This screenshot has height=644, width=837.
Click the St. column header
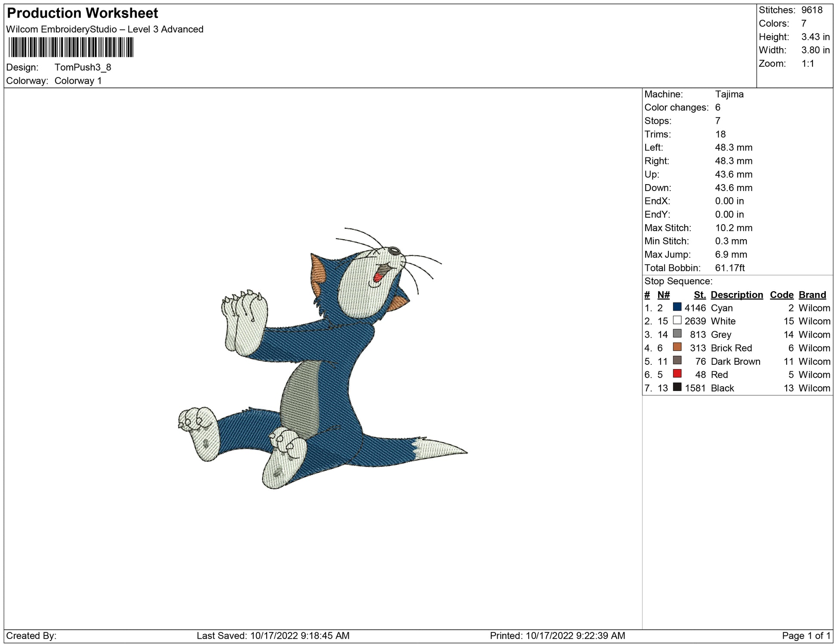click(699, 295)
